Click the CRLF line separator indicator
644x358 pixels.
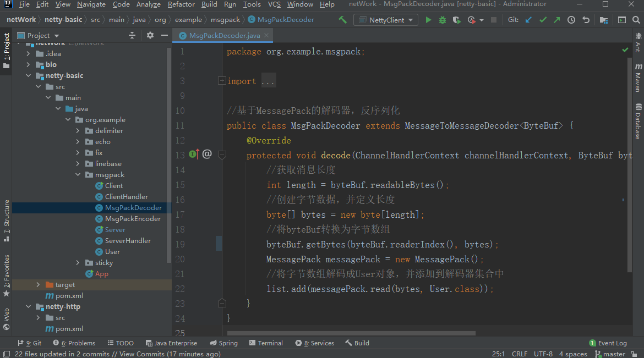(x=519, y=354)
